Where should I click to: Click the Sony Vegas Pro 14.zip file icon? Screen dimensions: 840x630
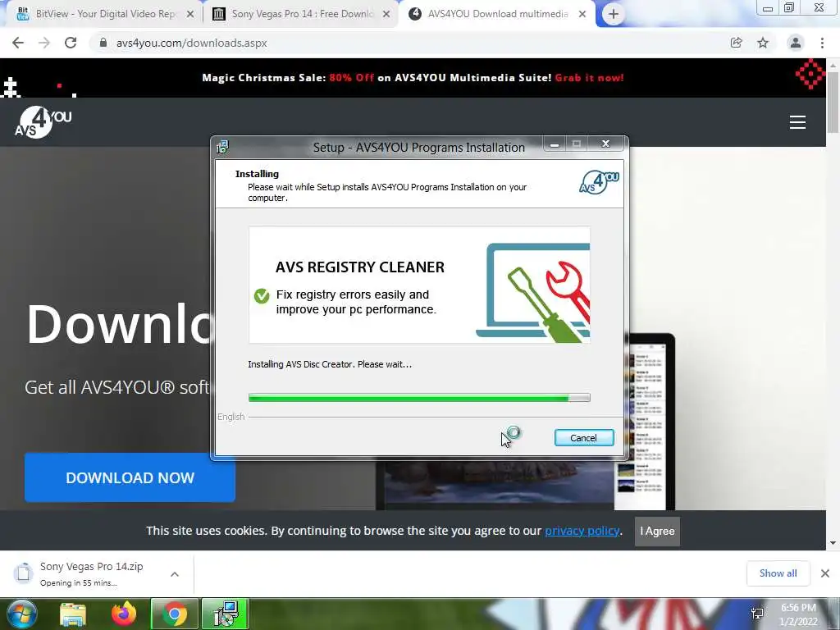23,573
